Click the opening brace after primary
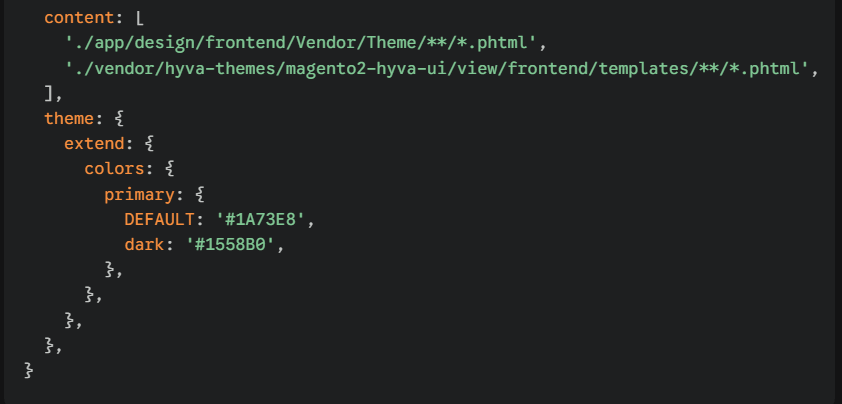The height and width of the screenshot is (404, 842). tap(197, 193)
